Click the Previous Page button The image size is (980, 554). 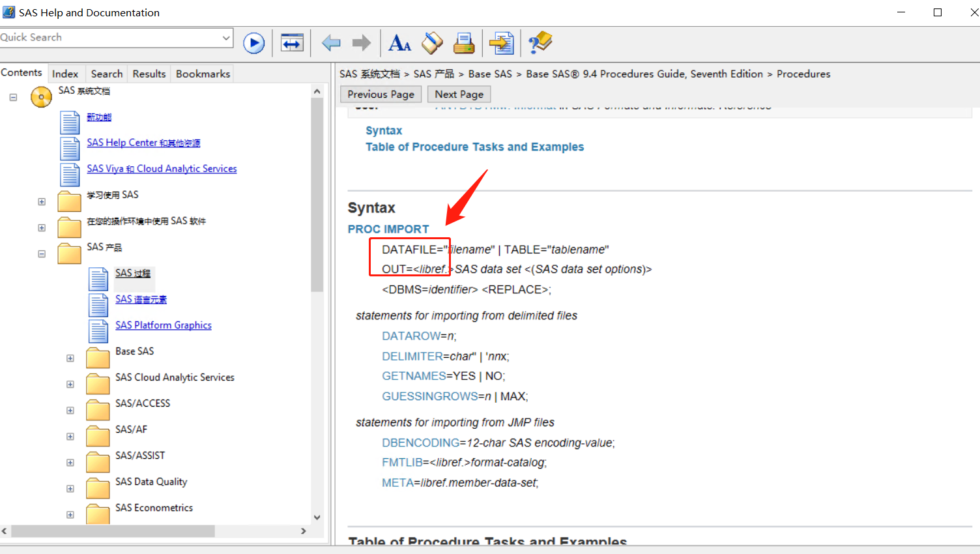381,95
